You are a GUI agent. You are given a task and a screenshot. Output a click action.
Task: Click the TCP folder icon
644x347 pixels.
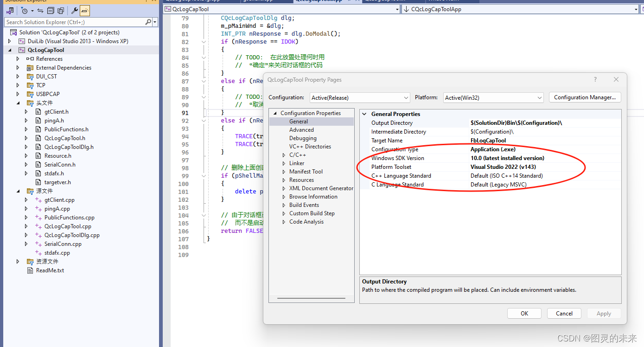30,85
